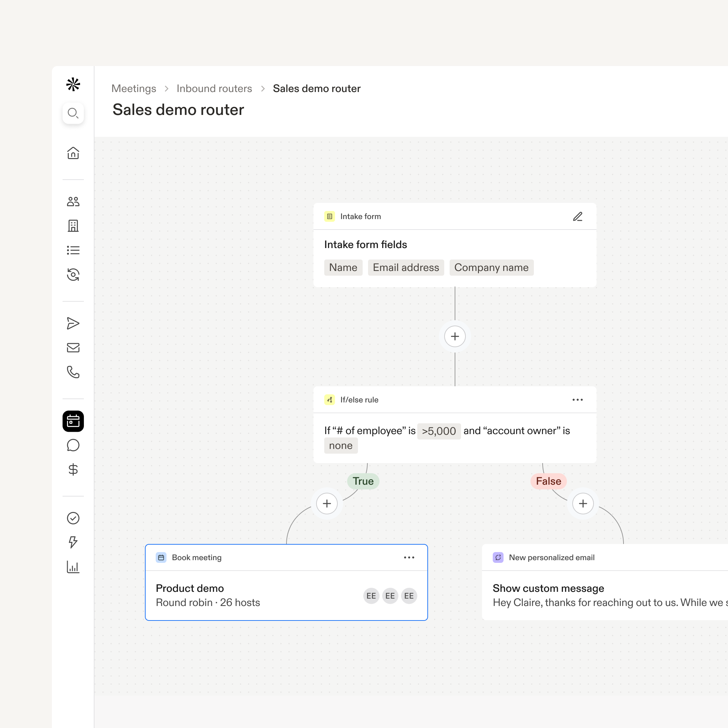The width and height of the screenshot is (728, 728).
Task: Click the >5,000 condition value chip
Action: coord(438,431)
